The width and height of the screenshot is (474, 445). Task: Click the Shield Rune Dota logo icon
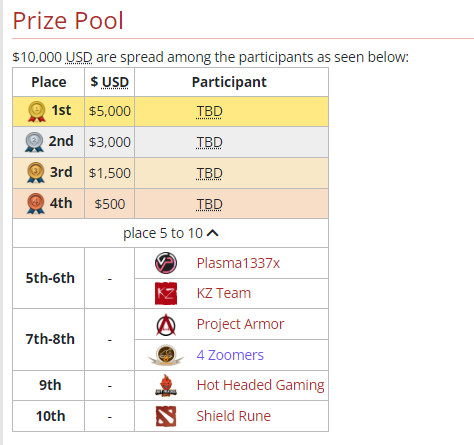pos(166,416)
